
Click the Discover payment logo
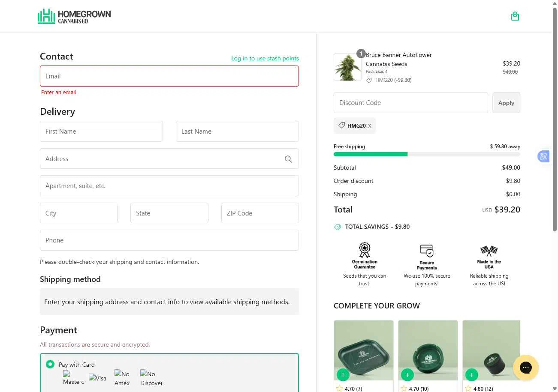pyautogui.click(x=151, y=378)
